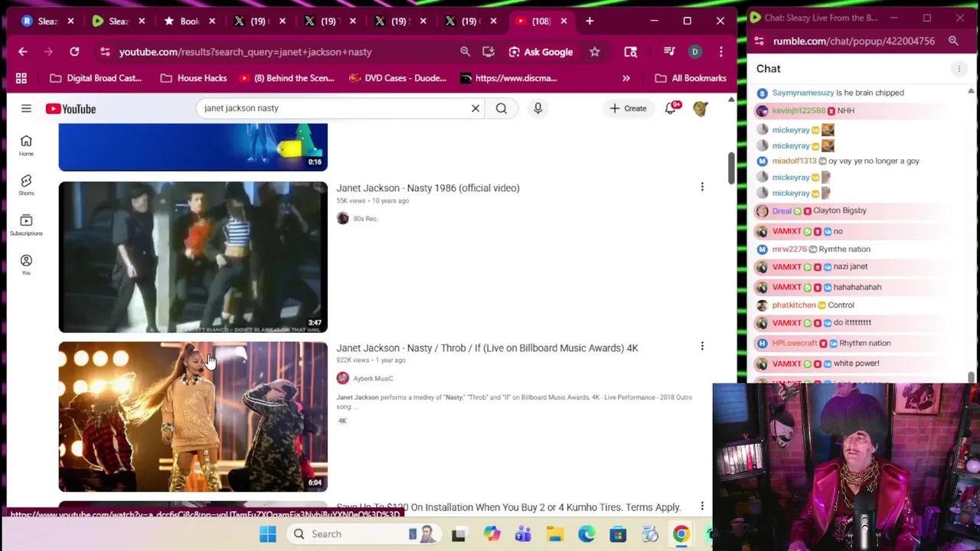Open the YouTube hamburger guide menu
The width and height of the screenshot is (980, 551).
pyautogui.click(x=26, y=109)
